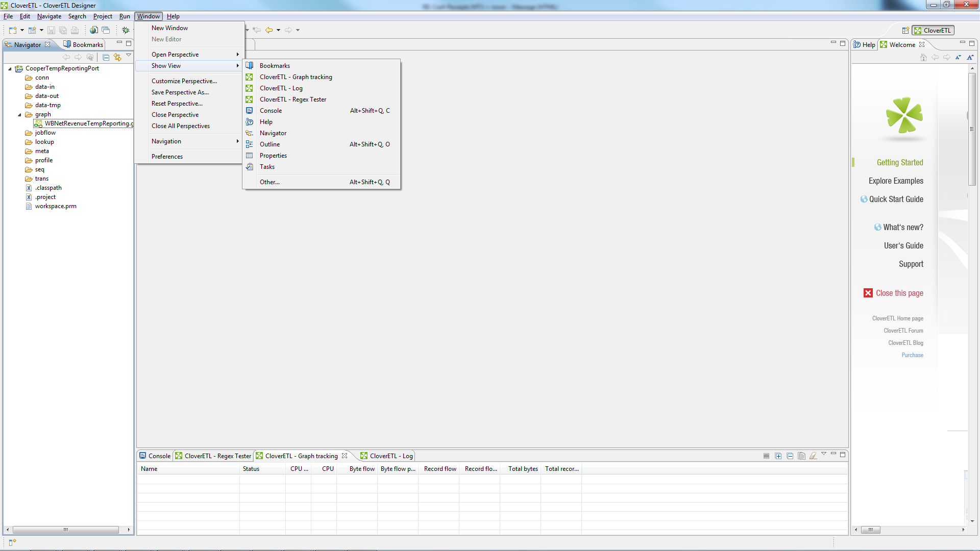The image size is (980, 551).
Task: Close the Navigator tab
Action: click(x=47, y=44)
